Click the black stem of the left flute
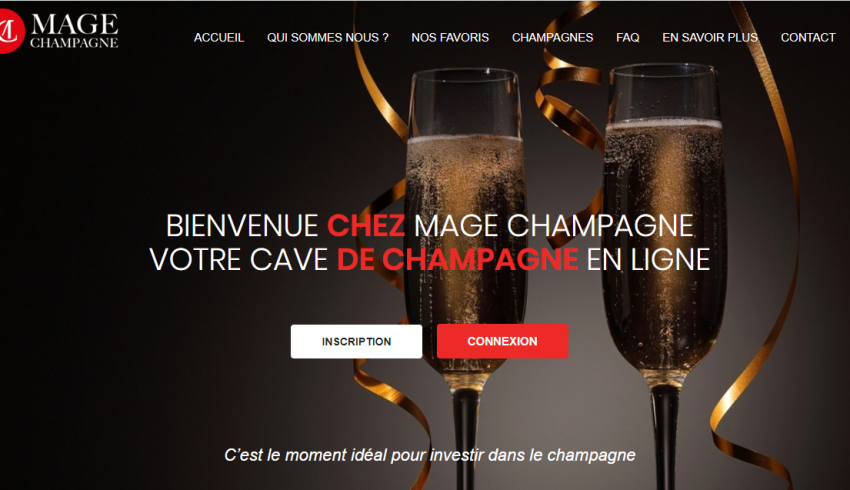The image size is (850, 490). pyautogui.click(x=466, y=439)
